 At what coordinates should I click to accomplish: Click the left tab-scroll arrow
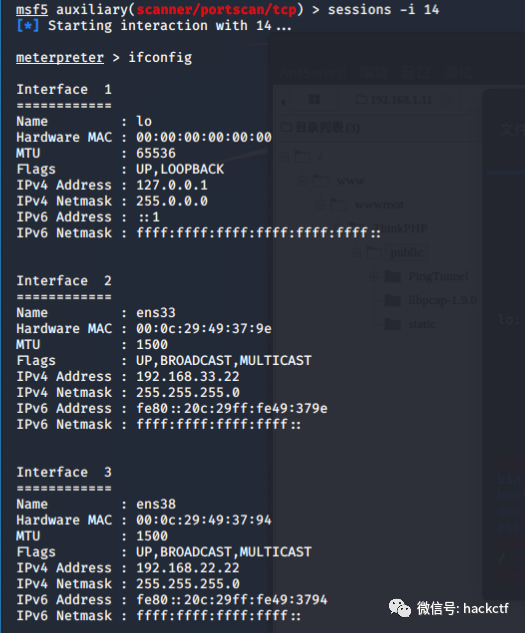point(283,102)
